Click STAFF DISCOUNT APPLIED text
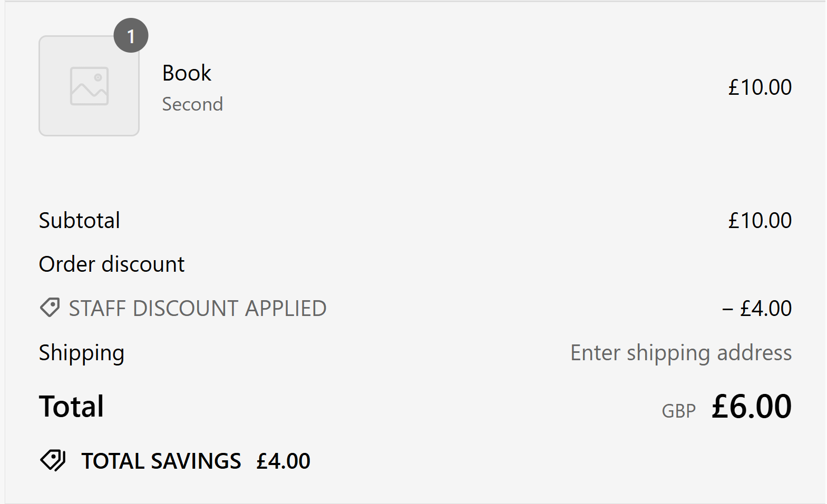 click(x=197, y=308)
